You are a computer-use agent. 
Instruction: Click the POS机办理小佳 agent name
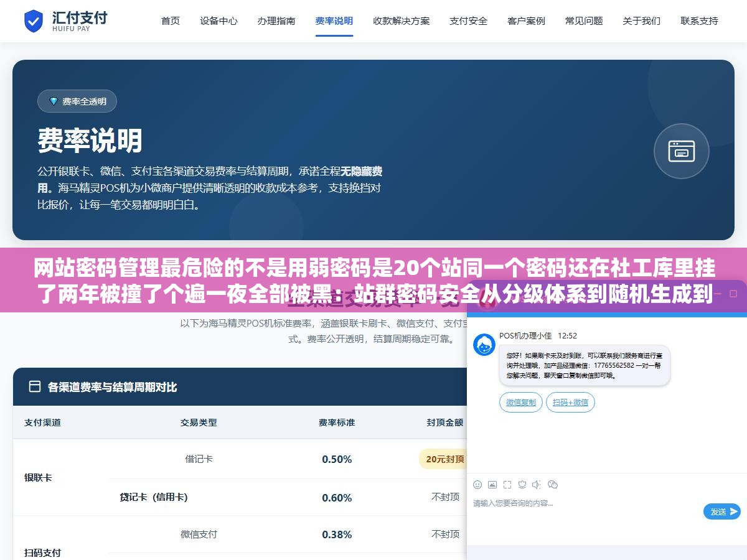[525, 336]
